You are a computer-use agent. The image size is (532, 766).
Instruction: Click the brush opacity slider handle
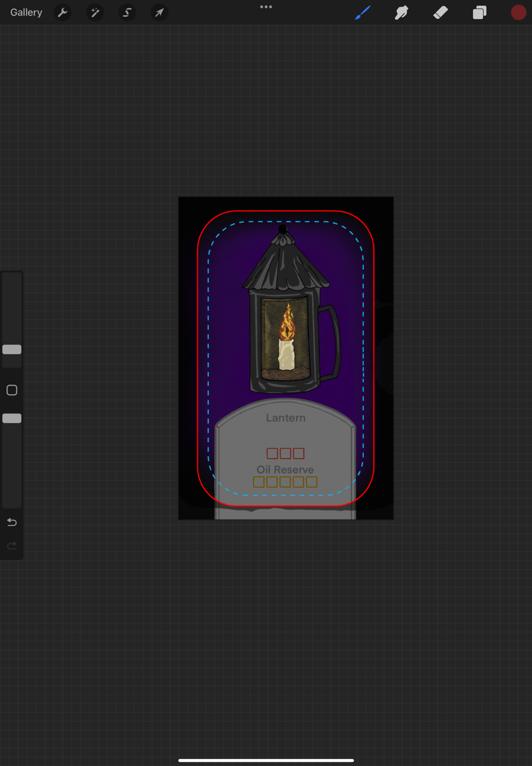pos(12,418)
